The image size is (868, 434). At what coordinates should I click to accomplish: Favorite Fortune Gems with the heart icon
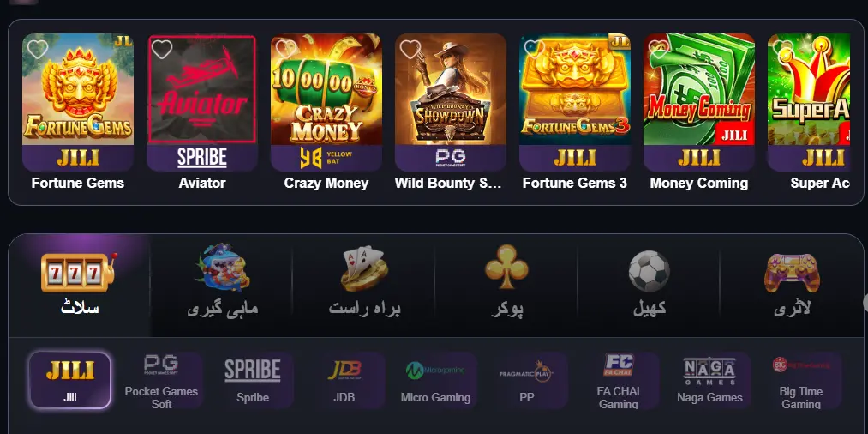37,50
